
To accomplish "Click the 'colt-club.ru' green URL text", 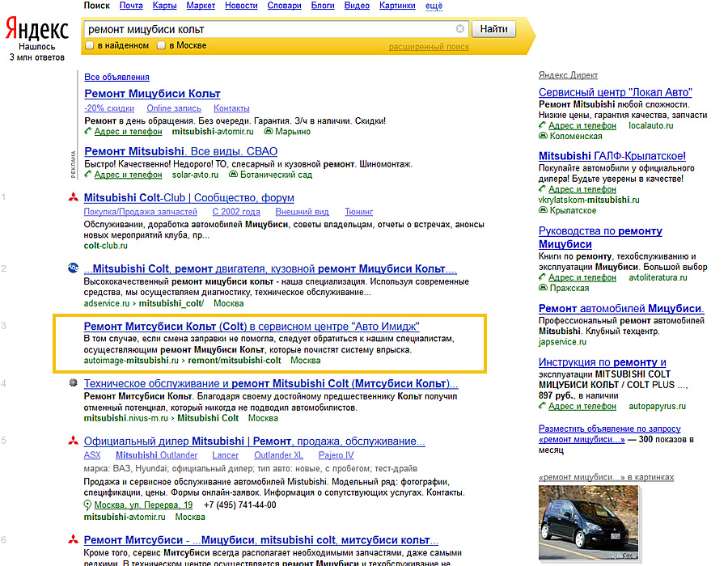I will (x=105, y=246).
